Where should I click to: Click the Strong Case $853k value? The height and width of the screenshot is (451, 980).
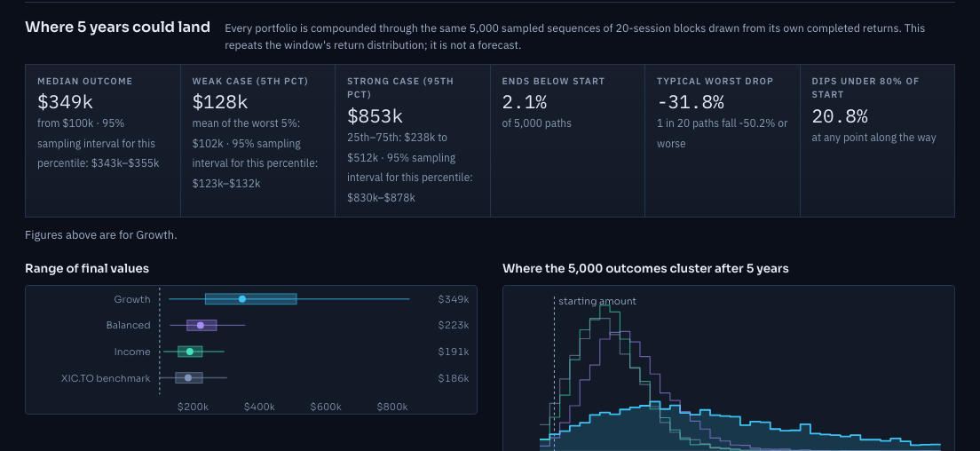375,116
